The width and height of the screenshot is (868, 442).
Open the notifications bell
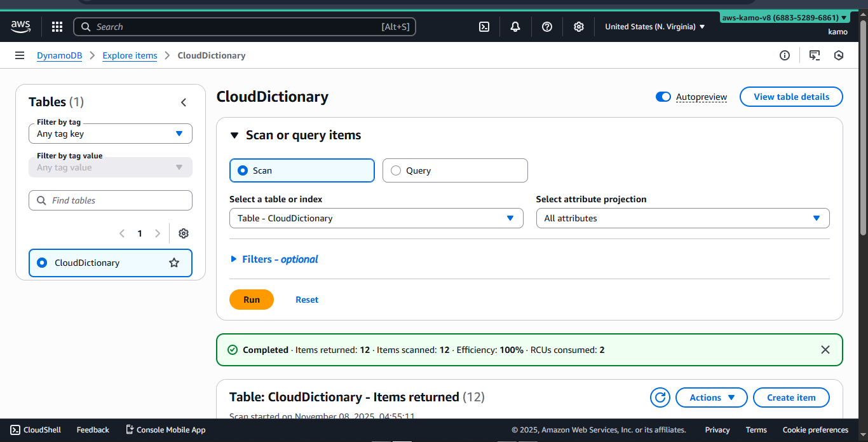tap(515, 27)
